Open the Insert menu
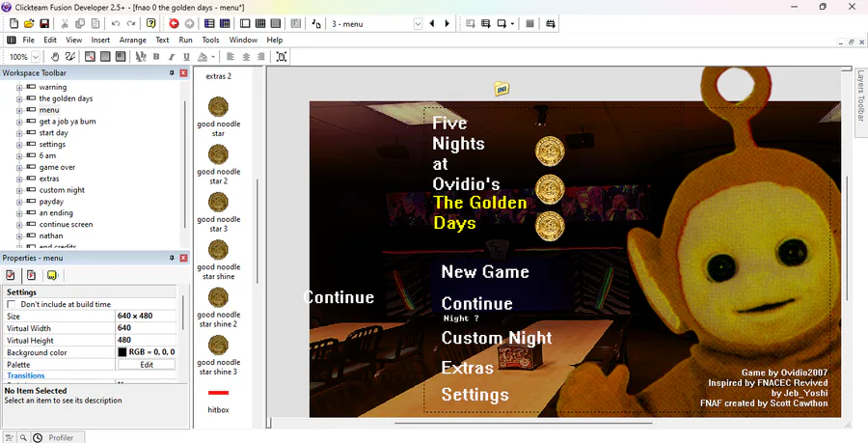Image resolution: width=868 pixels, height=443 pixels. click(x=100, y=40)
